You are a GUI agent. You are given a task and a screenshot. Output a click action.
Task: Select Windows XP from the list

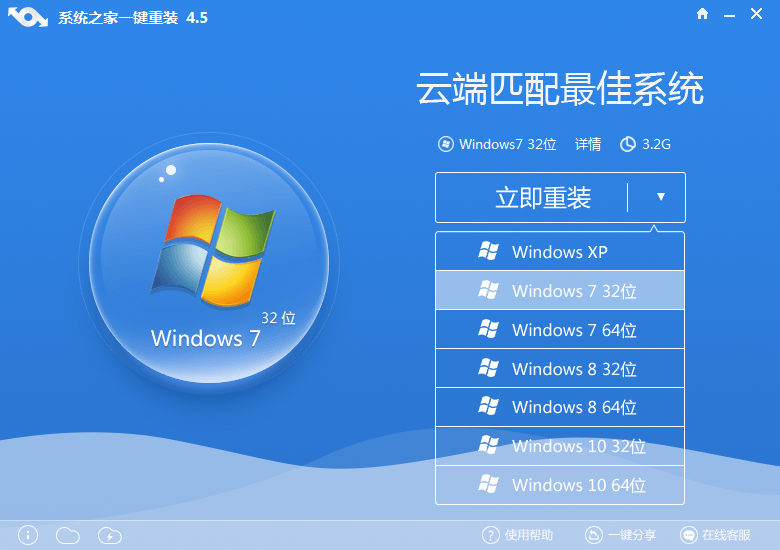click(559, 252)
